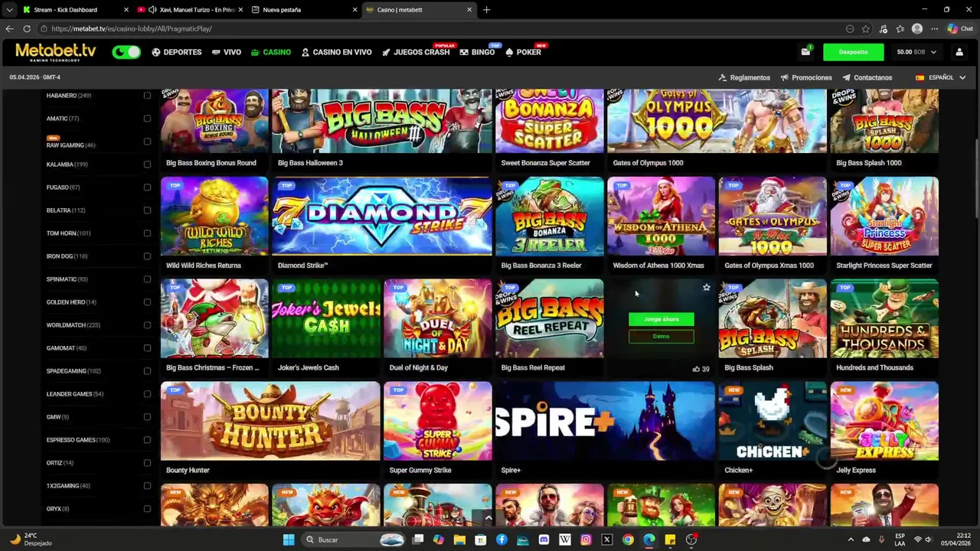
Task: Check the BELATRA provider checkbox
Action: click(x=147, y=210)
